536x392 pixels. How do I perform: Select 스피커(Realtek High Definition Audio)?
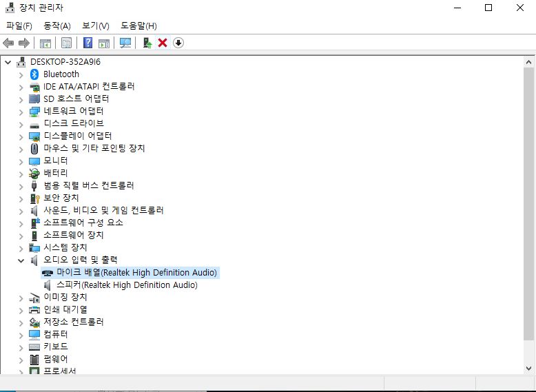click(127, 285)
